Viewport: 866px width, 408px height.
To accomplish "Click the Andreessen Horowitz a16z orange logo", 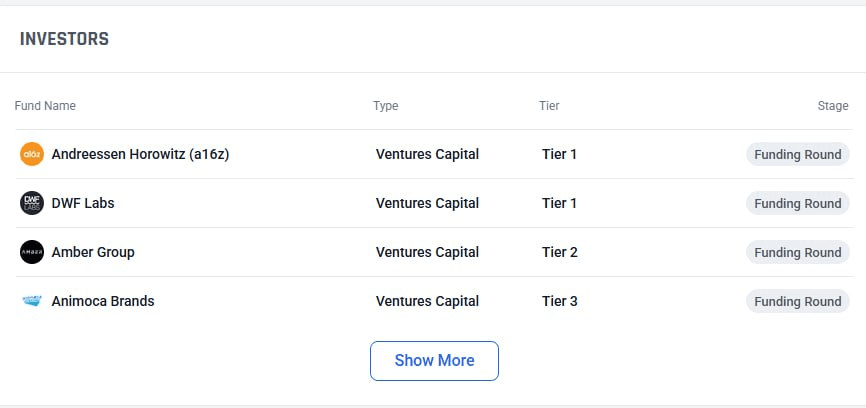I will [x=31, y=154].
